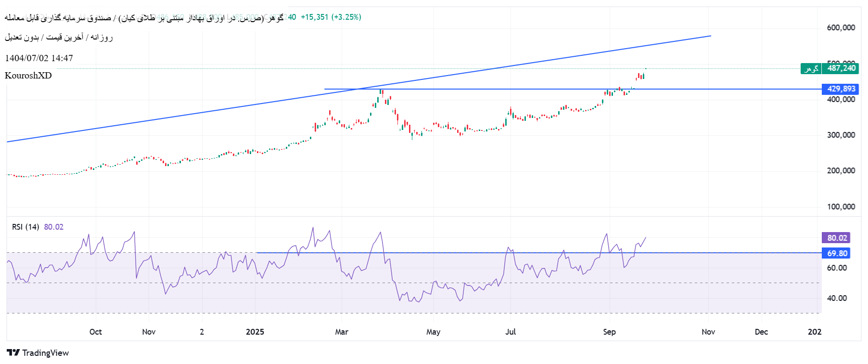Click the blue 69.80 RSI level label
This screenshot has height=364, width=868.
point(837,253)
